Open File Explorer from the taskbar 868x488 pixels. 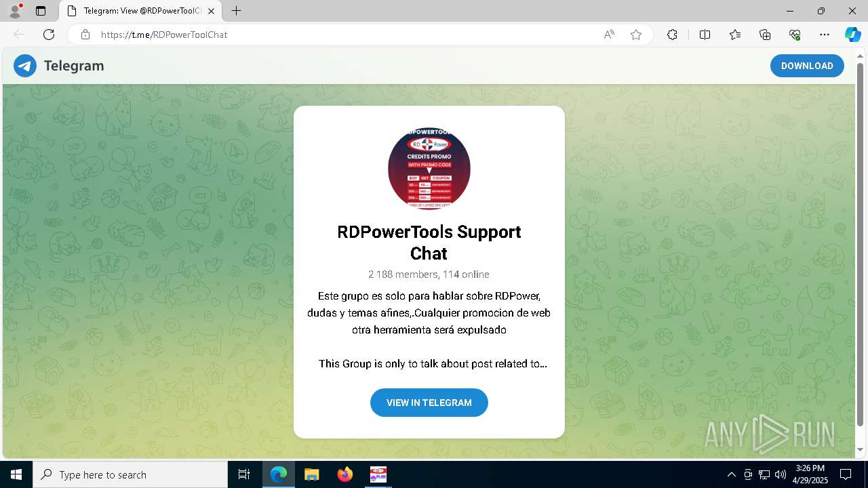[311, 474]
